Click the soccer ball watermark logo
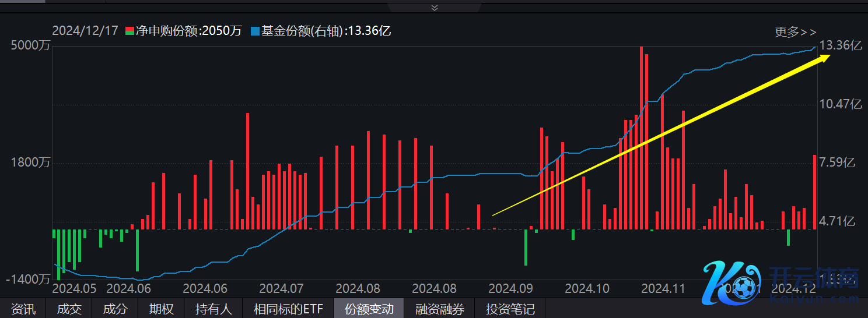The height and width of the screenshot is (318, 868). point(743,287)
